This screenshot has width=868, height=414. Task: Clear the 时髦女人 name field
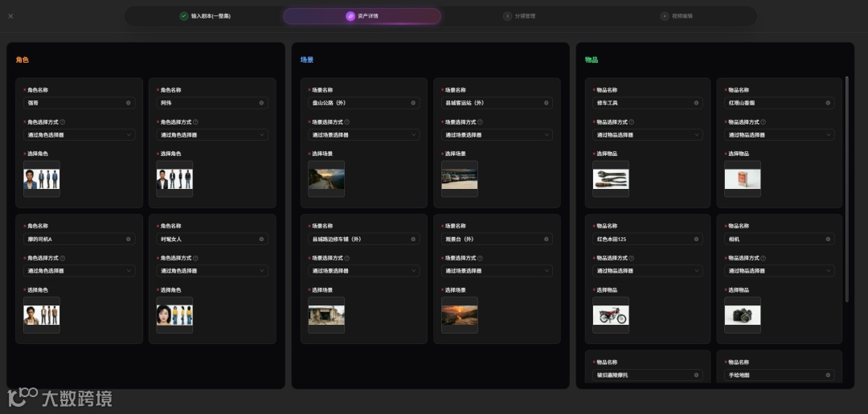coord(261,239)
